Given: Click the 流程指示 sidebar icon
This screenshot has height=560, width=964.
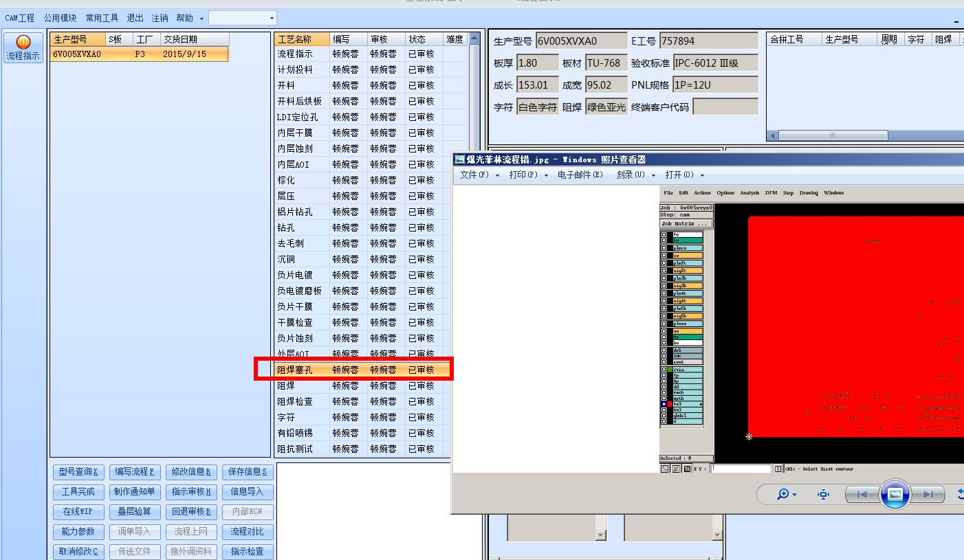Looking at the screenshot, I should [23, 48].
